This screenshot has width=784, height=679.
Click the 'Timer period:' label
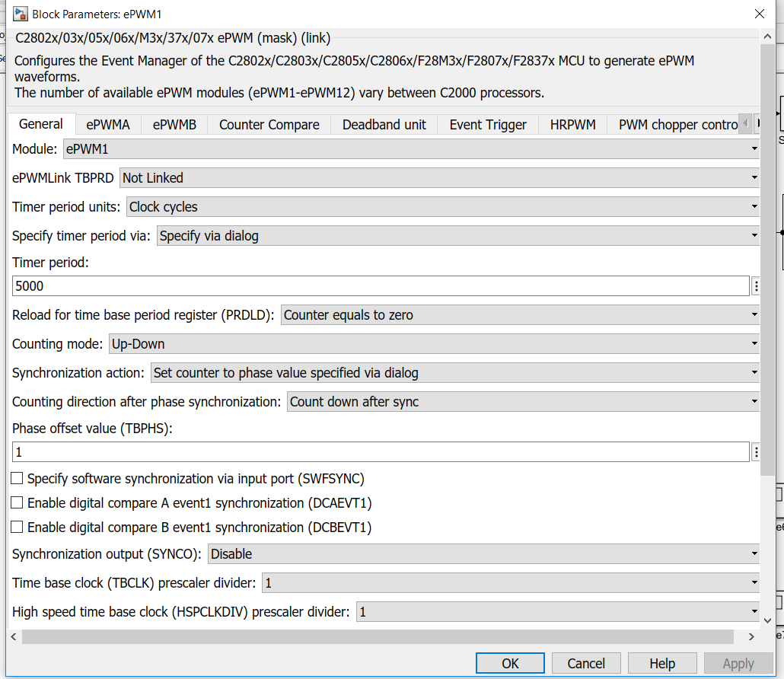50,263
